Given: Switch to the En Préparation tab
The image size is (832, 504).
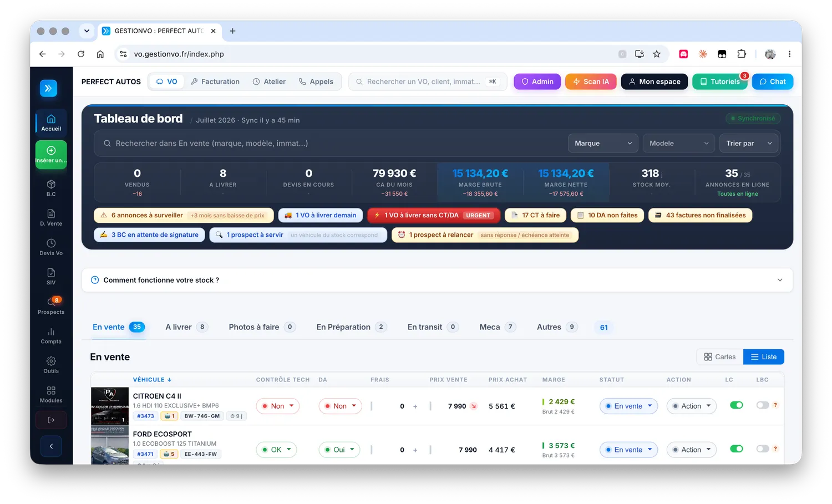Looking at the screenshot, I should click(x=351, y=327).
